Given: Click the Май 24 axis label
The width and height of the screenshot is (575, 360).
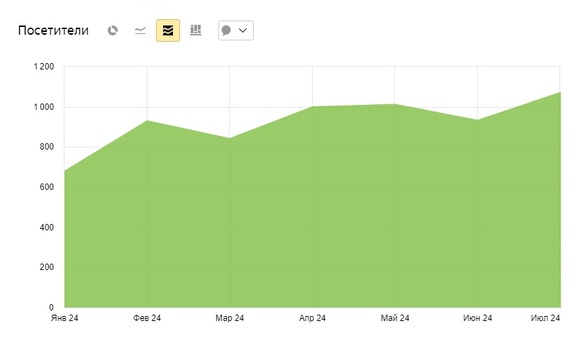Looking at the screenshot, I should click(x=395, y=318).
